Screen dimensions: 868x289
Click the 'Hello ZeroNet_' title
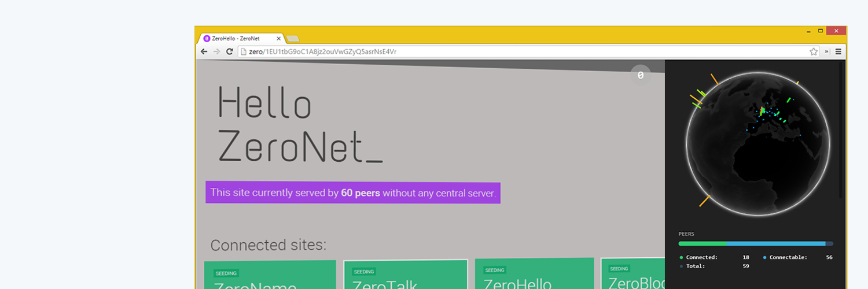coord(300,124)
